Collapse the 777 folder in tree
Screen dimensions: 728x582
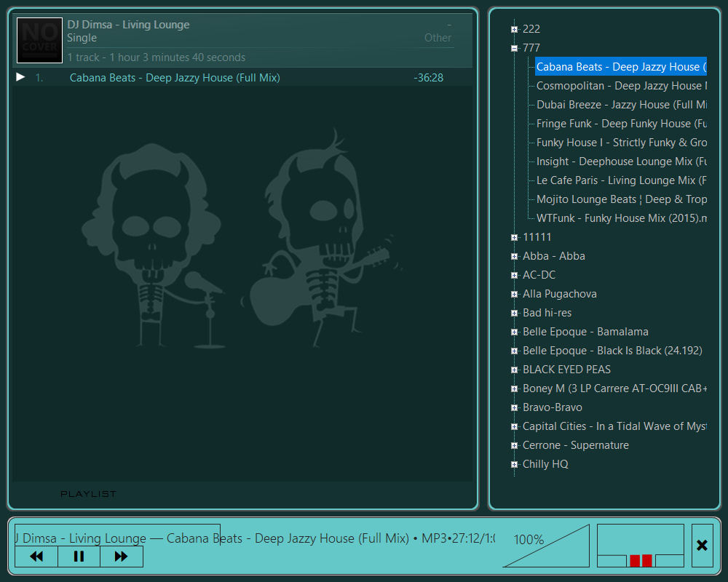click(514, 48)
